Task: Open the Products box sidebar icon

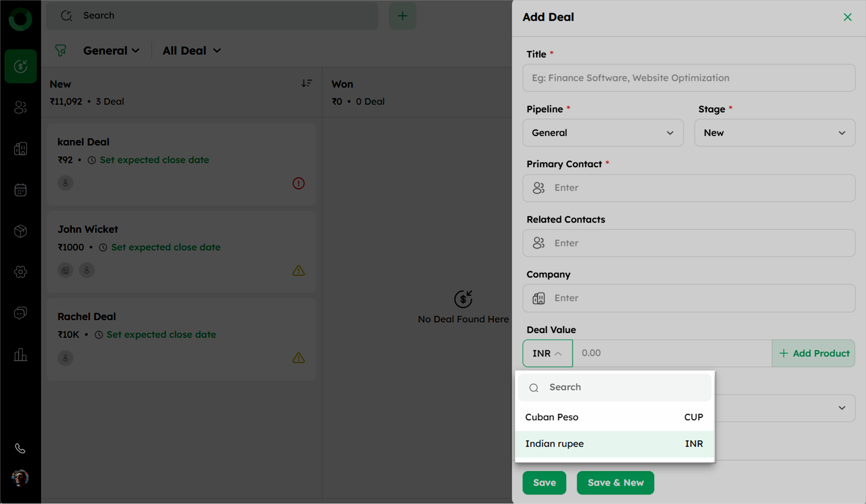Action: pyautogui.click(x=20, y=231)
